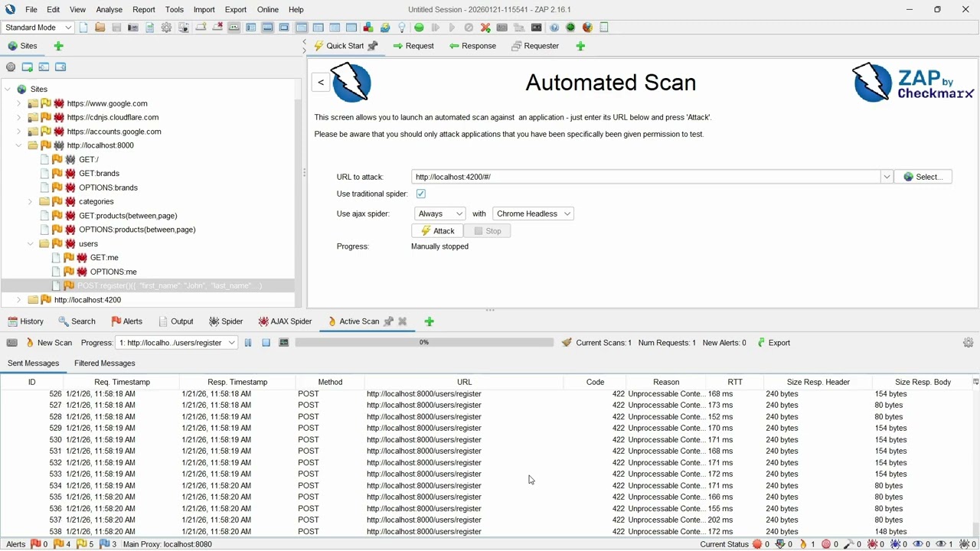
Task: Click the blue alerts flag showing 3
Action: [104, 544]
